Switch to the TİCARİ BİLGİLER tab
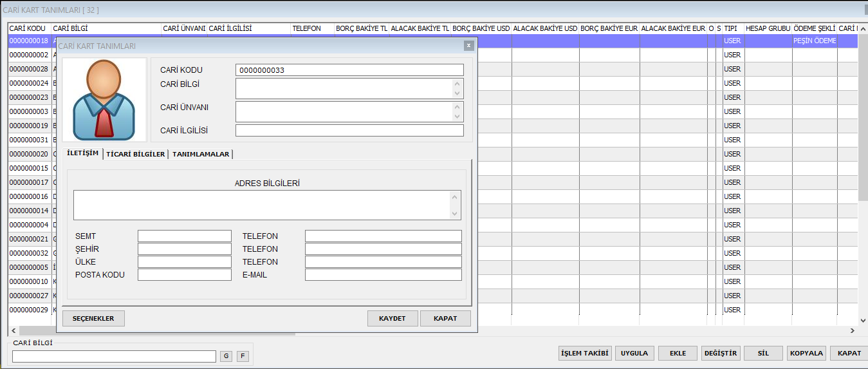 click(x=135, y=154)
